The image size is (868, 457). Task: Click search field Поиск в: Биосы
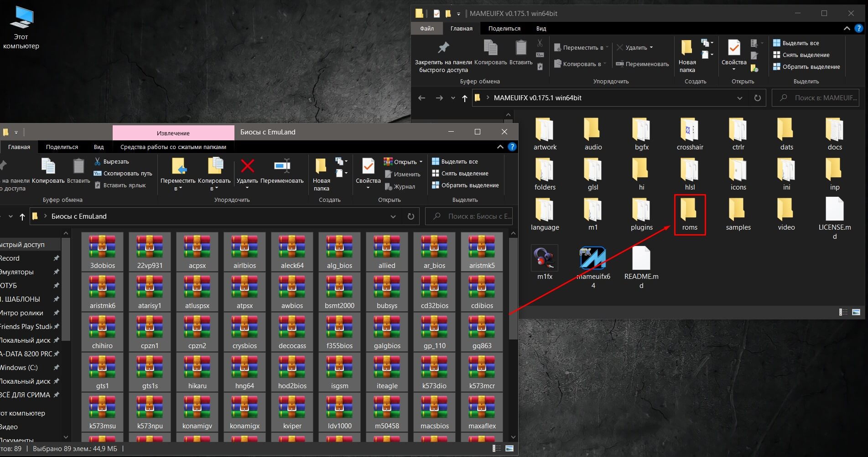point(469,216)
